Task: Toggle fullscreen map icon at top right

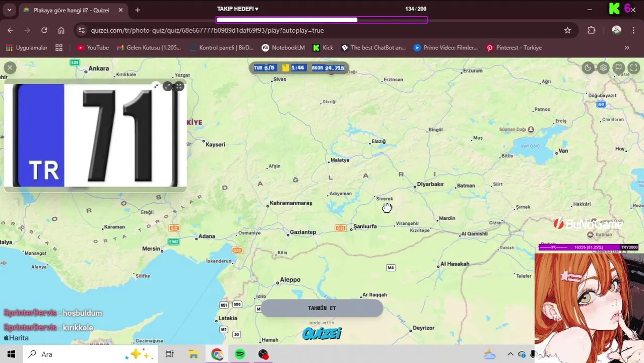Action: coord(634,68)
